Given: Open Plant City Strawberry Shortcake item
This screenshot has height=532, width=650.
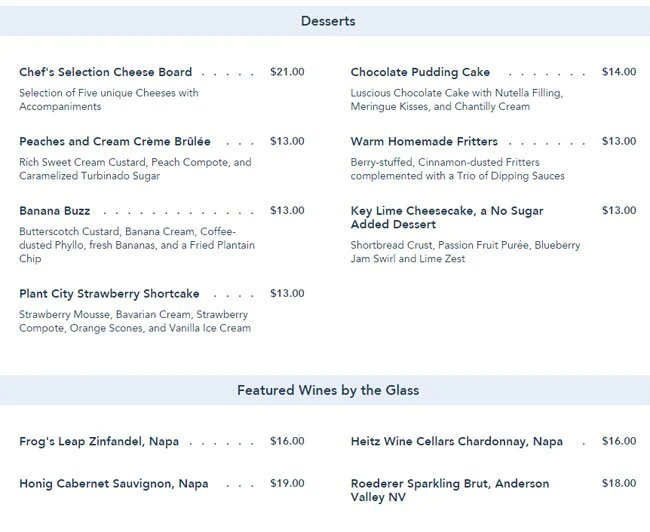Looking at the screenshot, I should click(109, 294).
